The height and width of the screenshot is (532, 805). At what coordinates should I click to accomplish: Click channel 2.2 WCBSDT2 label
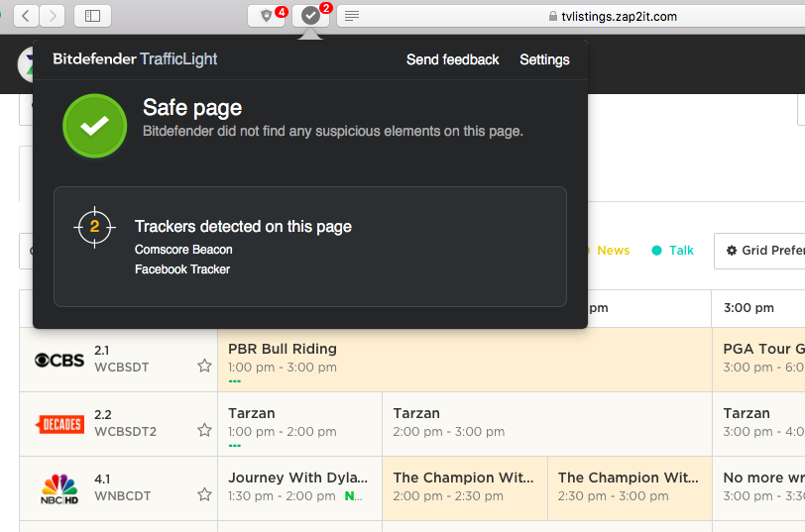coord(125,423)
